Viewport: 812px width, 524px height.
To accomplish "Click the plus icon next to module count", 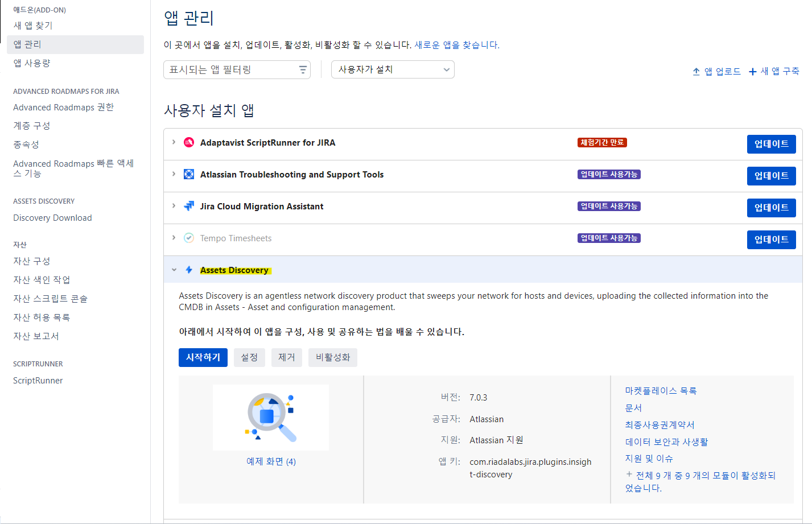I will coord(629,474).
